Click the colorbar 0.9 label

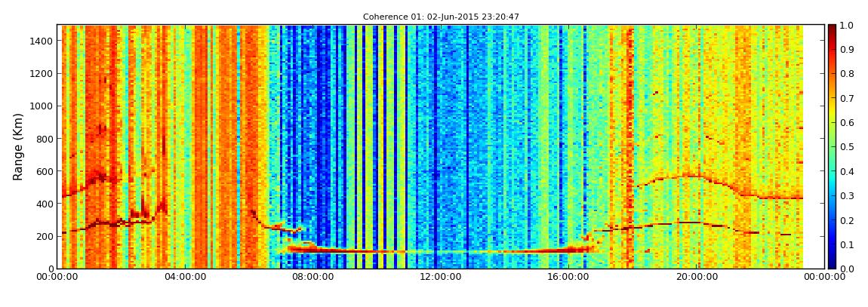point(846,50)
